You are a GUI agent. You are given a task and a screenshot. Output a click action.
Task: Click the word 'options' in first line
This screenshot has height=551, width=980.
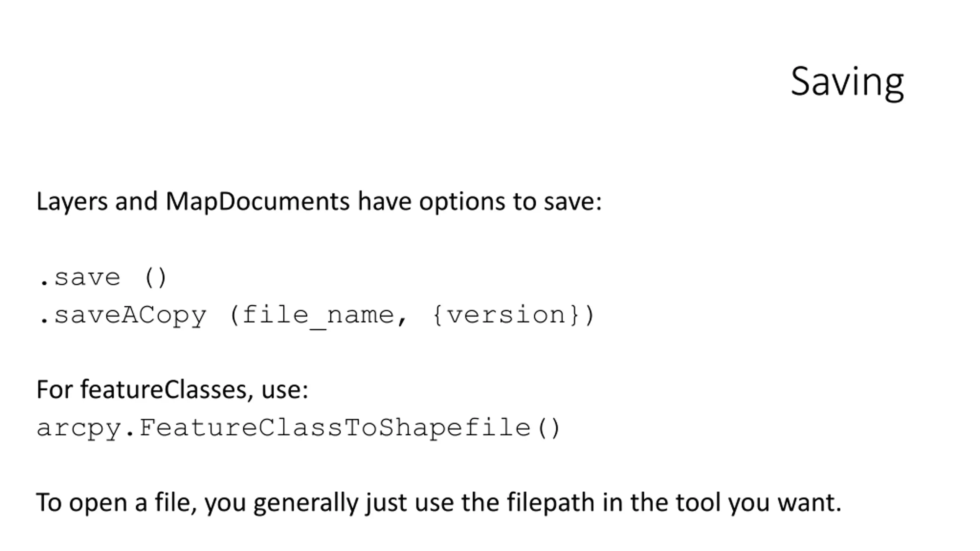tap(462, 202)
